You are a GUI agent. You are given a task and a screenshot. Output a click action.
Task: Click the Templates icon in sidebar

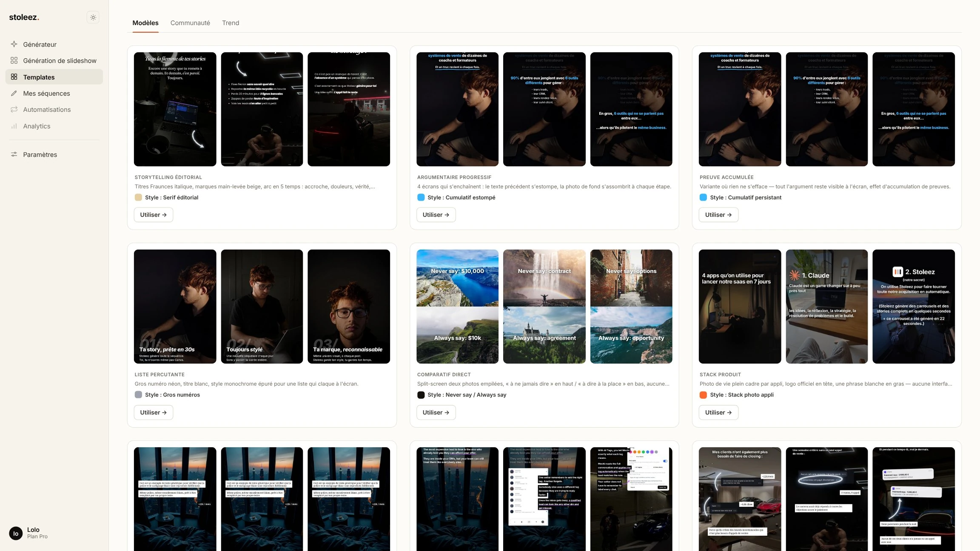[14, 77]
